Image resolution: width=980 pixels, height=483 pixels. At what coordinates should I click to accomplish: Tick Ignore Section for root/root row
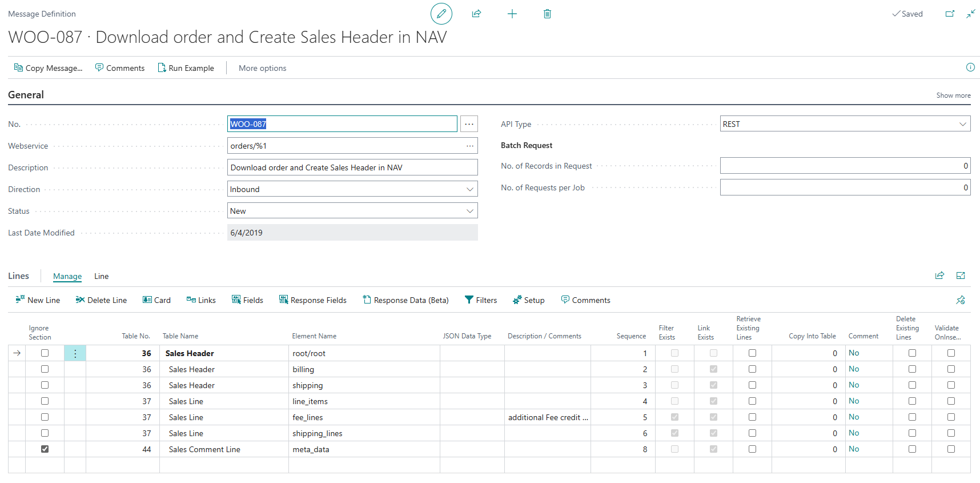point(45,353)
